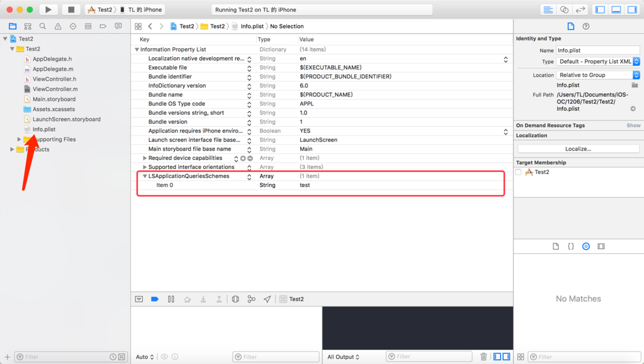Show the Quick Help inspector tab
Screen dimensions: 644x364
tap(586, 26)
